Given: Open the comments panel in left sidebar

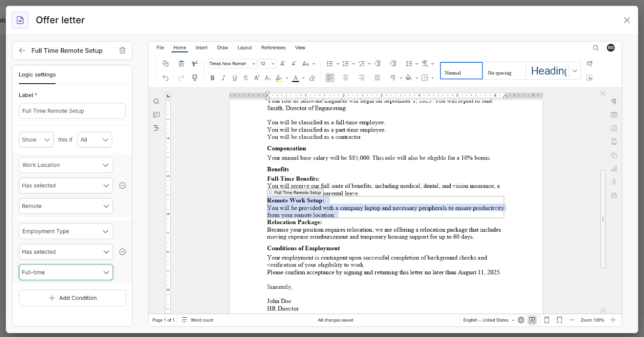Looking at the screenshot, I should [x=157, y=115].
